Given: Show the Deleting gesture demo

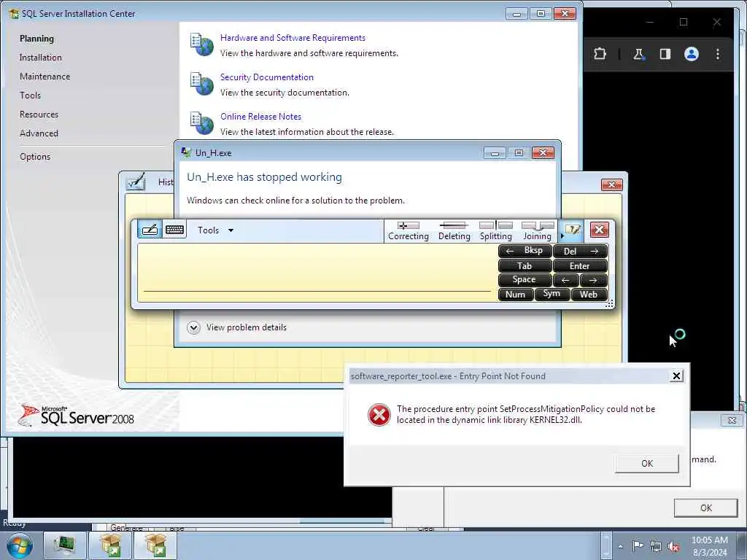Looking at the screenshot, I should [454, 231].
